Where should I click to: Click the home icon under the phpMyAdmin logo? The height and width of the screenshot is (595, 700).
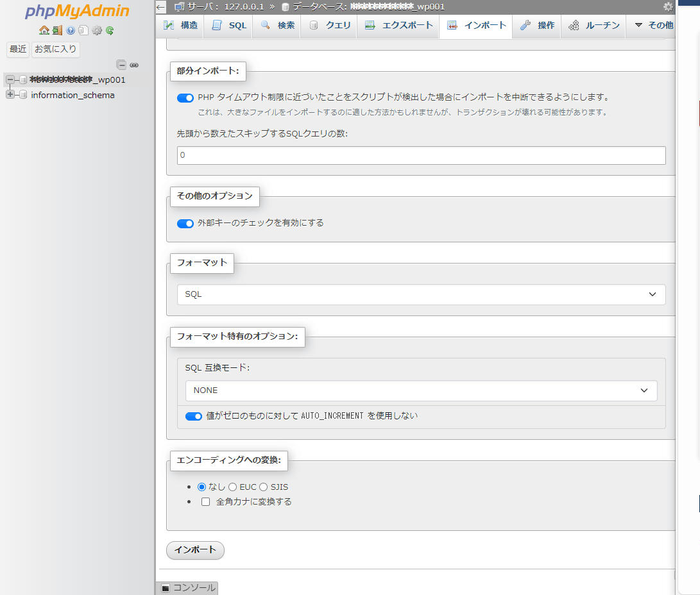tap(44, 30)
